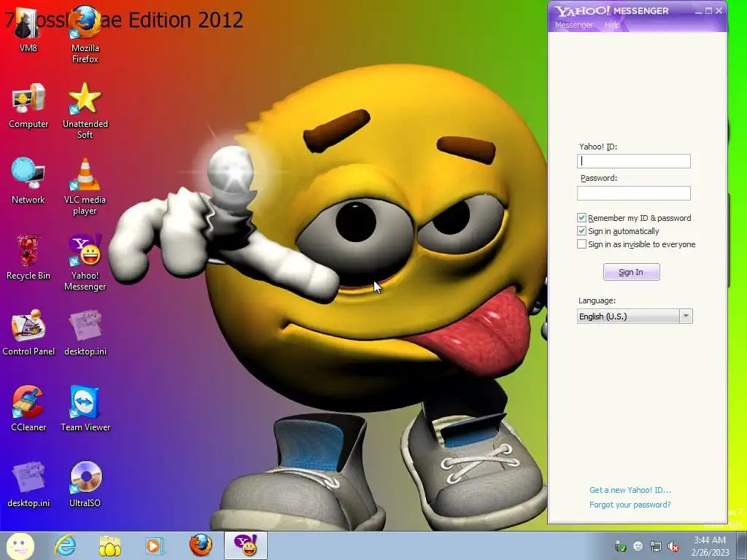The image size is (747, 560).
Task: Select desktop.ini file beside Control Panel
Action: click(x=85, y=332)
